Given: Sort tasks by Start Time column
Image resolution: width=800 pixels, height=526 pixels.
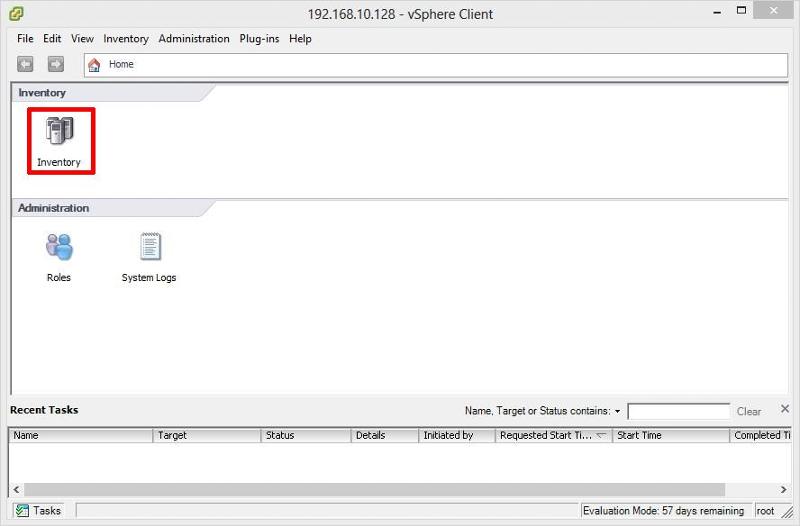Looking at the screenshot, I should tap(671, 435).
